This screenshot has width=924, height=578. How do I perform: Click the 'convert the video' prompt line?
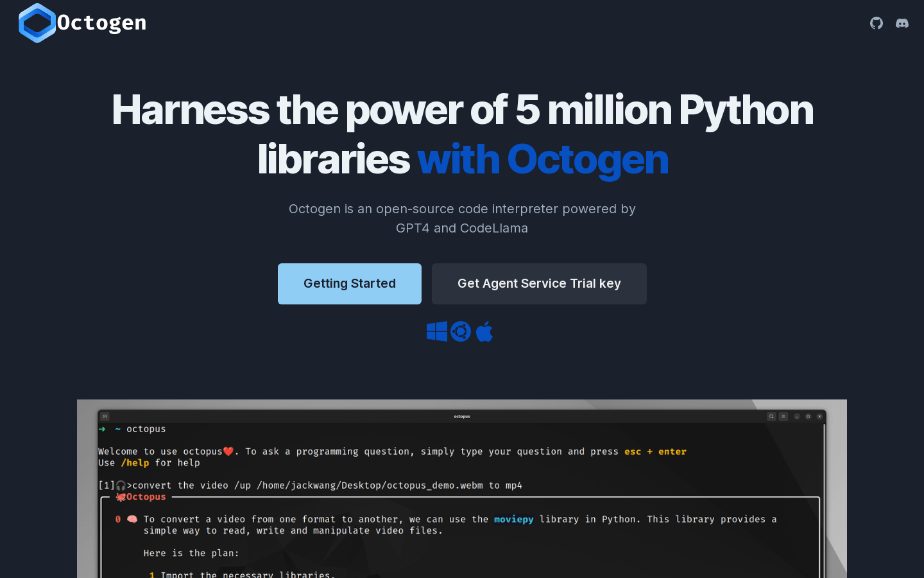311,486
